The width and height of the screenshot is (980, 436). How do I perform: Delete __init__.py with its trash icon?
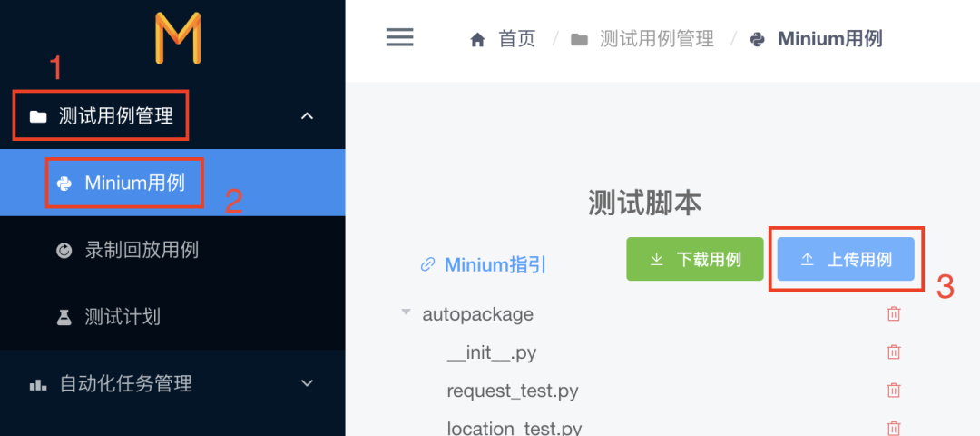pyautogui.click(x=894, y=352)
